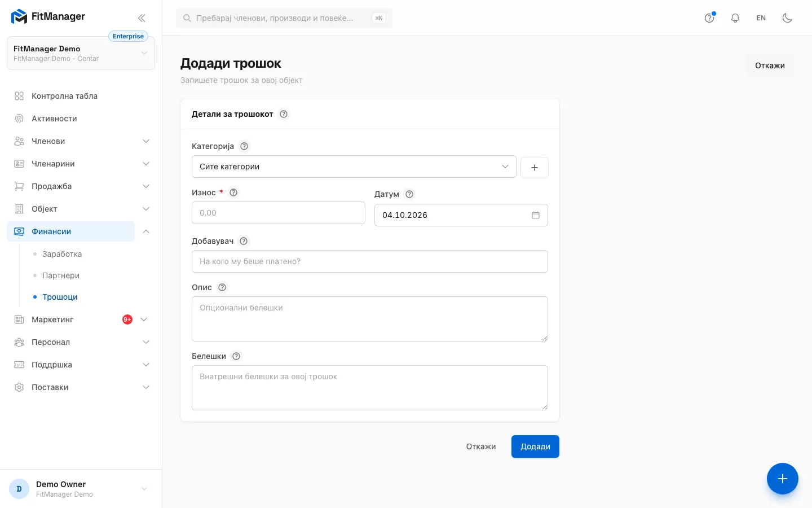Click help icon next to Детали за трошокот

pos(284,114)
